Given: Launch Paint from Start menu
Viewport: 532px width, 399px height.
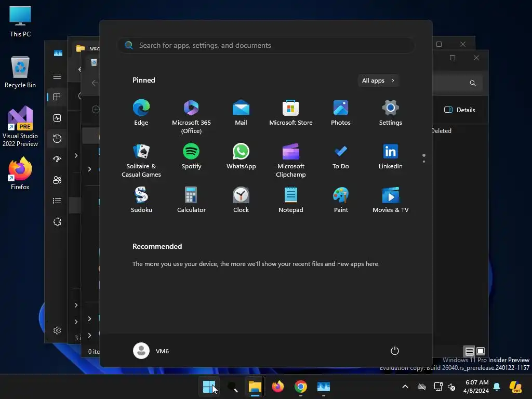Looking at the screenshot, I should pos(341,200).
